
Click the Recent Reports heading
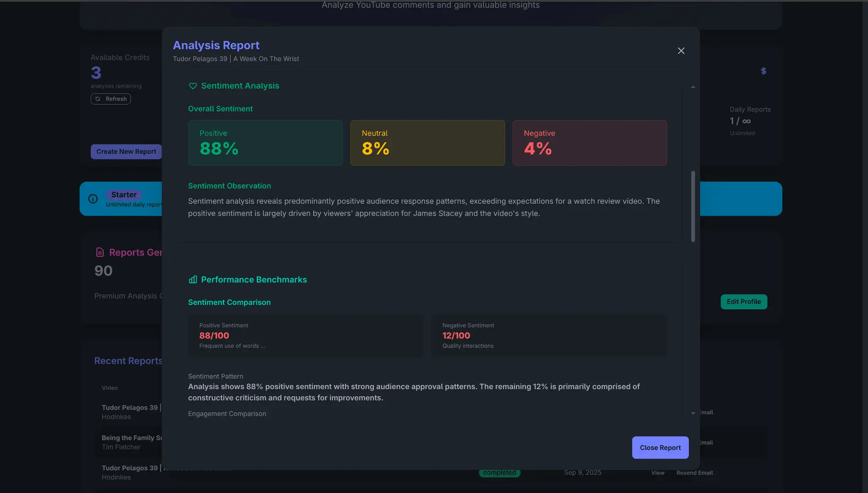[128, 361]
